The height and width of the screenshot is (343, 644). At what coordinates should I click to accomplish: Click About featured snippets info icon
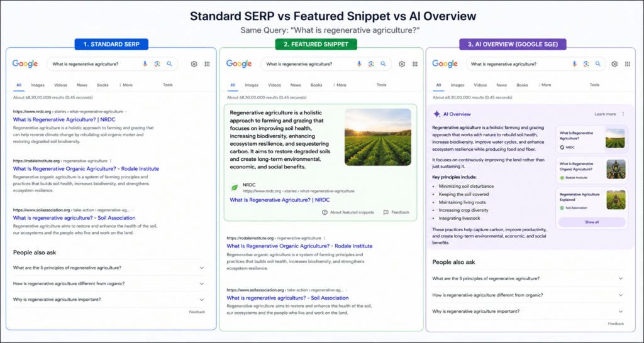click(325, 212)
